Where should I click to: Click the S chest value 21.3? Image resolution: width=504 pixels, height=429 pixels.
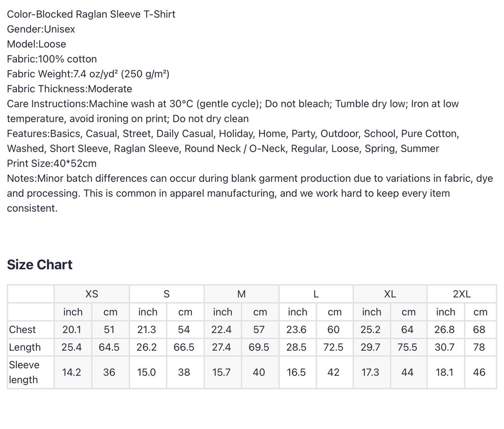pyautogui.click(x=147, y=330)
